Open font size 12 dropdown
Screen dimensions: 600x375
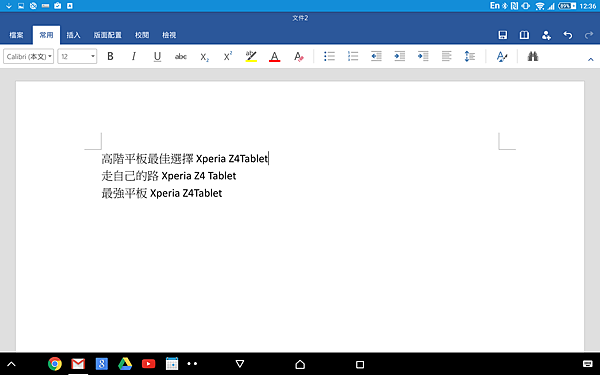point(77,57)
